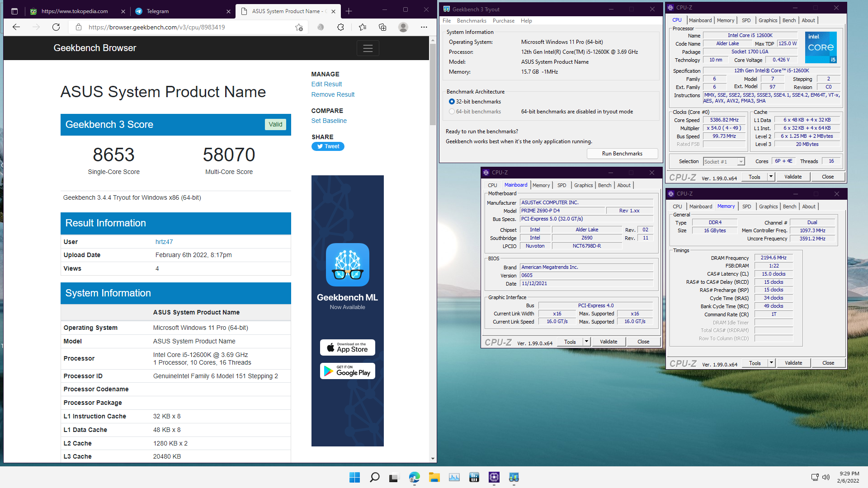Open the browser profile avatar
Screen dimensions: 868x488
coord(403,27)
